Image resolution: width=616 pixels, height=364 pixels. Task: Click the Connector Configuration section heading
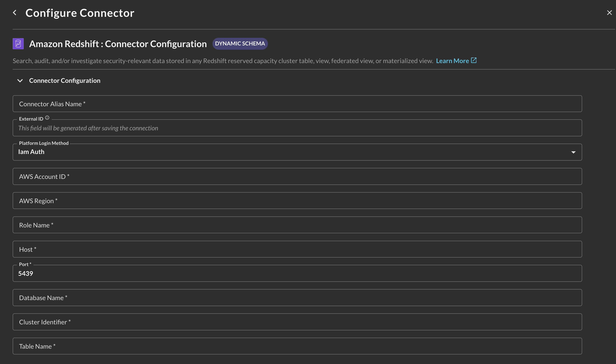(x=65, y=81)
